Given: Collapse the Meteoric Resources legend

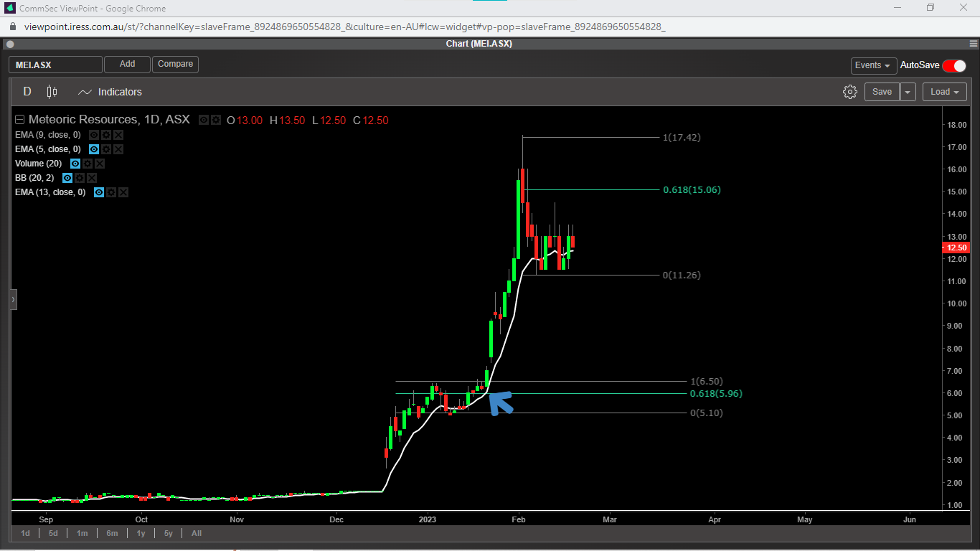Looking at the screenshot, I should point(20,120).
